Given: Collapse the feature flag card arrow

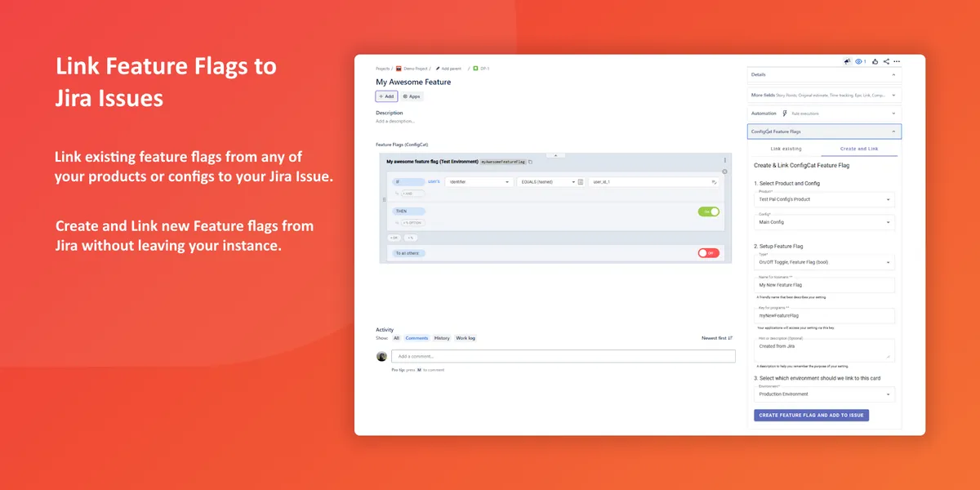Looking at the screenshot, I should pyautogui.click(x=555, y=154).
